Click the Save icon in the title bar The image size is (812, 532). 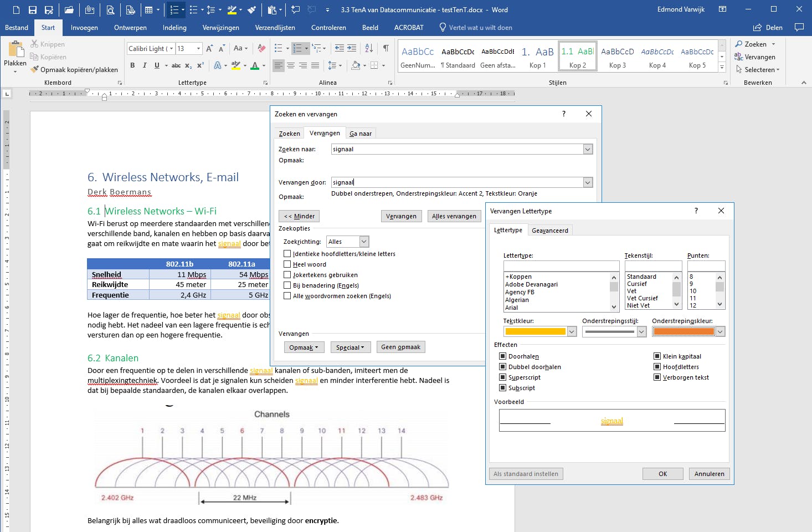coord(33,9)
